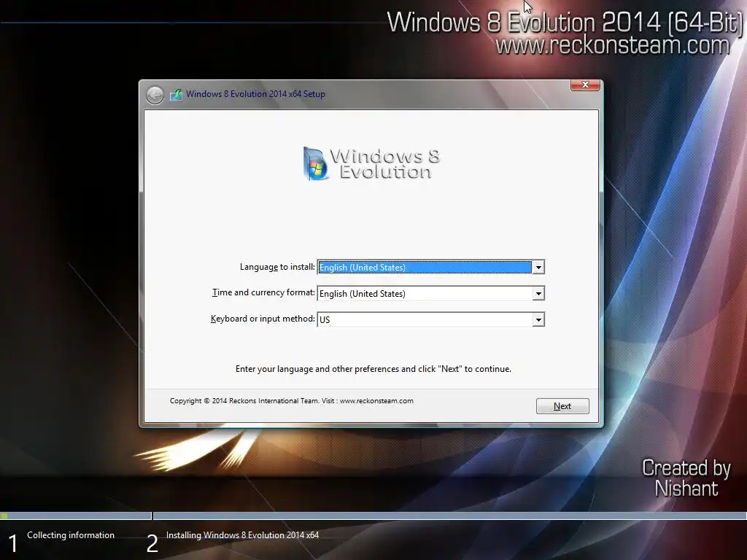Viewport: 747px width, 560px height.
Task: Open the Language to install combo box
Action: point(430,267)
